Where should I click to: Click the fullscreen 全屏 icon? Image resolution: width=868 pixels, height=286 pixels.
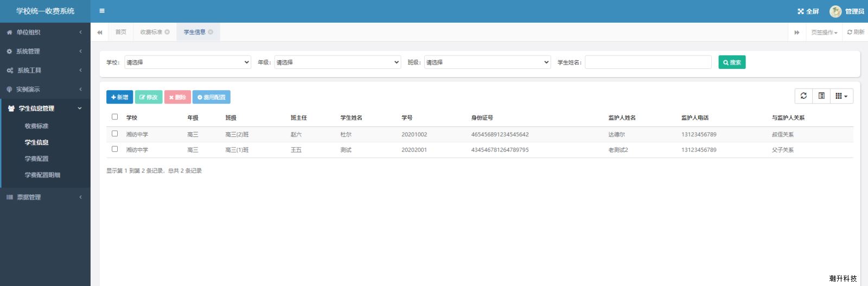[808, 11]
